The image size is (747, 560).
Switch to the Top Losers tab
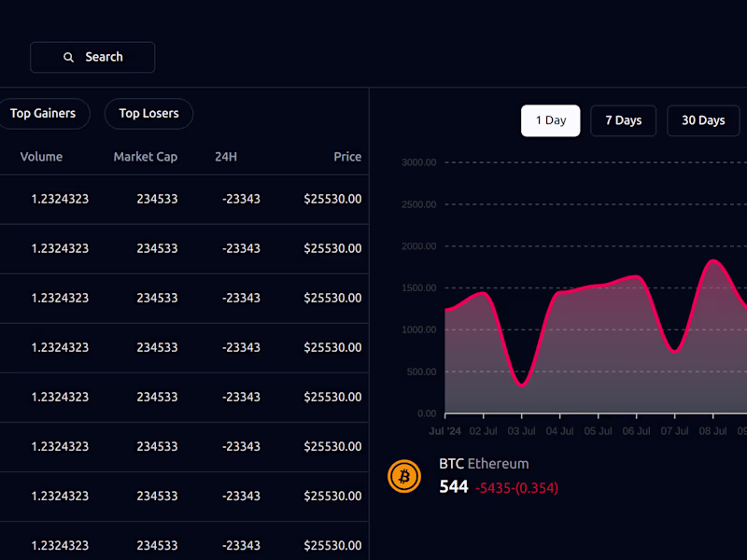click(x=148, y=113)
